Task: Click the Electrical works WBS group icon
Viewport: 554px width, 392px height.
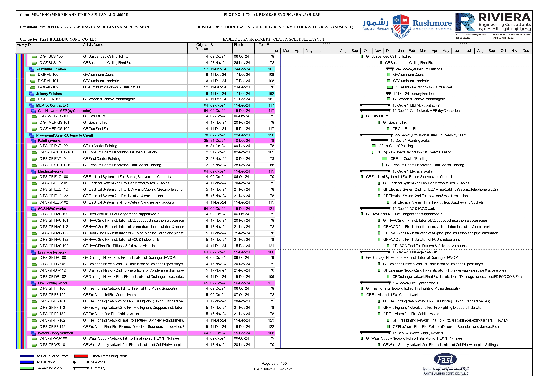Action: (x=33, y=172)
